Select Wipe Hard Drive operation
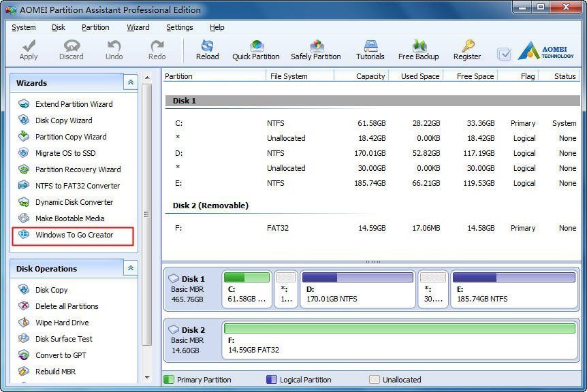Image resolution: width=587 pixels, height=392 pixels. (62, 323)
